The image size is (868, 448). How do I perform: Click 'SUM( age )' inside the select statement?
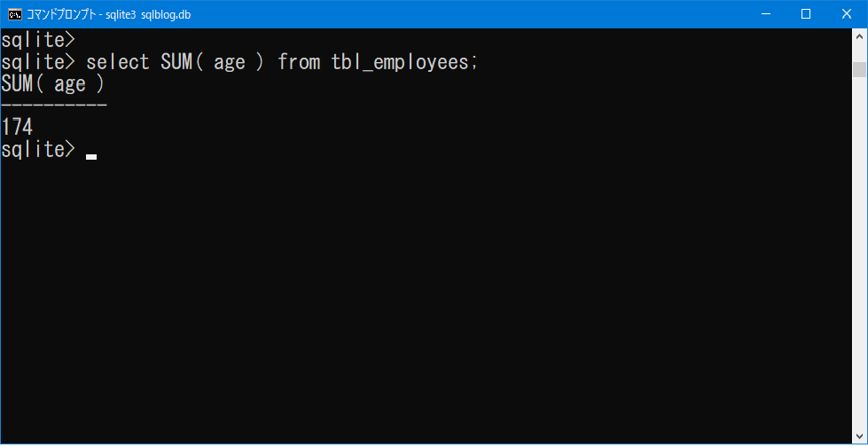pyautogui.click(x=213, y=62)
